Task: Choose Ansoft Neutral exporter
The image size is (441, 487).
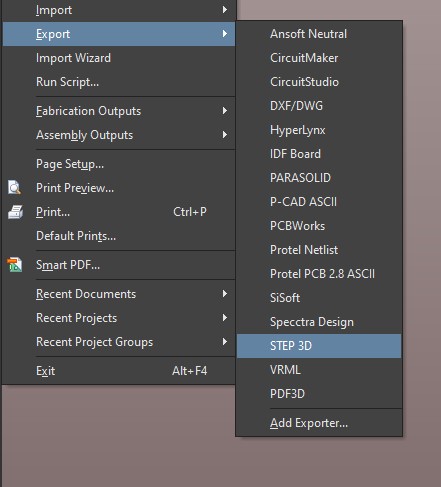Action: click(319, 34)
